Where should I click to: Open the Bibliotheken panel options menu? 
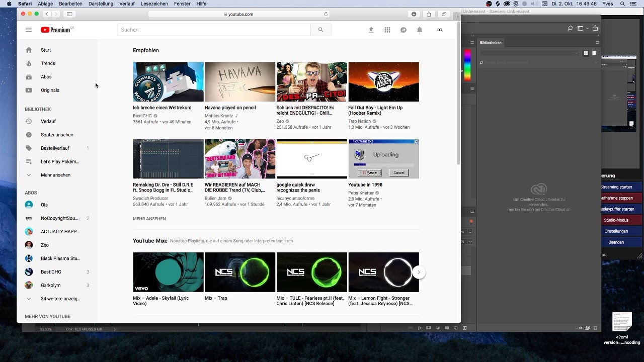click(597, 42)
